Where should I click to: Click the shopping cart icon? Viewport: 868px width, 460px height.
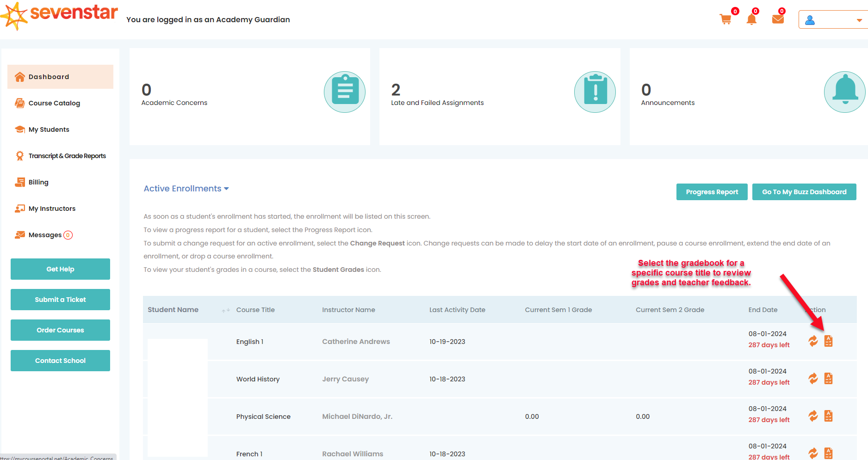pos(725,19)
